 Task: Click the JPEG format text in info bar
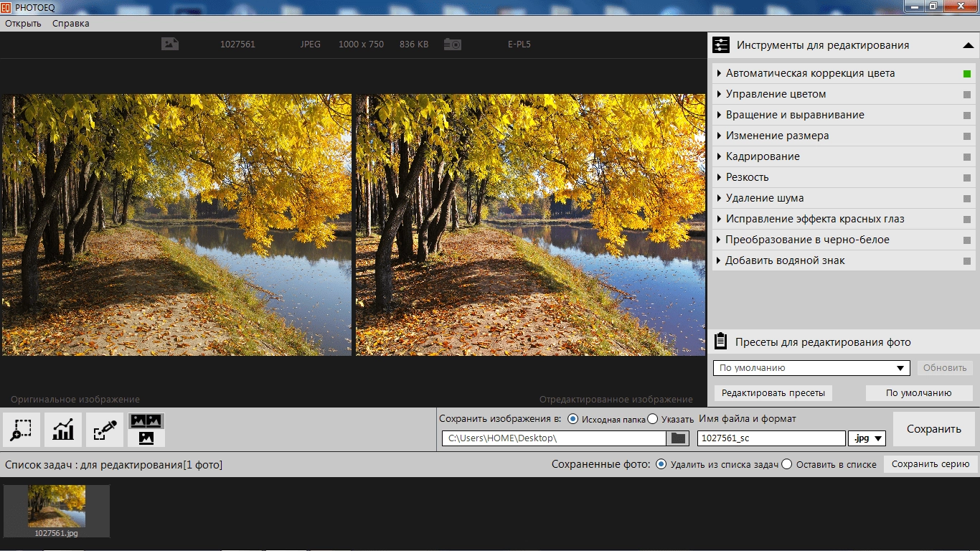(311, 44)
